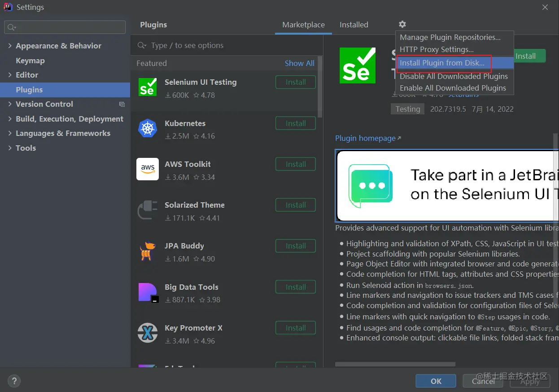Image resolution: width=559 pixels, height=392 pixels.
Task: Choose HTTP Proxy Settings menu item
Action: coord(454,49)
